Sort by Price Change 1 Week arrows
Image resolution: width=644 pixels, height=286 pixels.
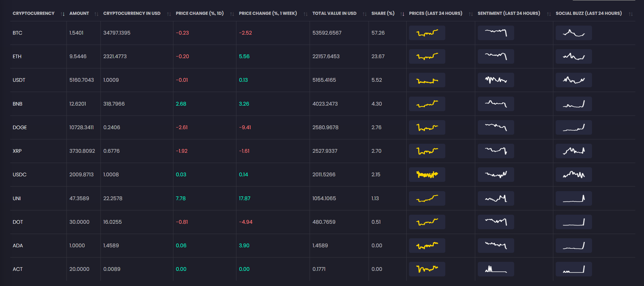(305, 14)
